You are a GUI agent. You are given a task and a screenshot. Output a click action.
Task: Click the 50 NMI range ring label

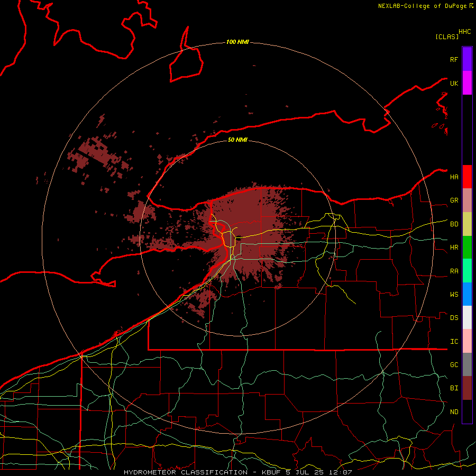(x=237, y=140)
